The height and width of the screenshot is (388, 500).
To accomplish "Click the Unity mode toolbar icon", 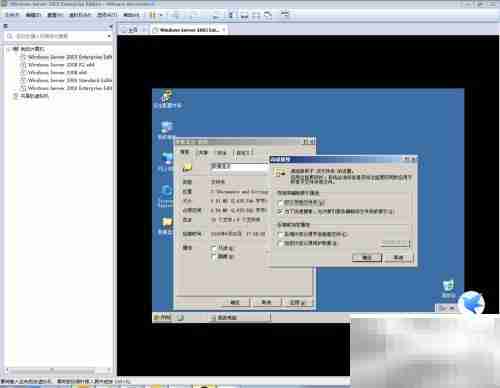I will coord(268,15).
